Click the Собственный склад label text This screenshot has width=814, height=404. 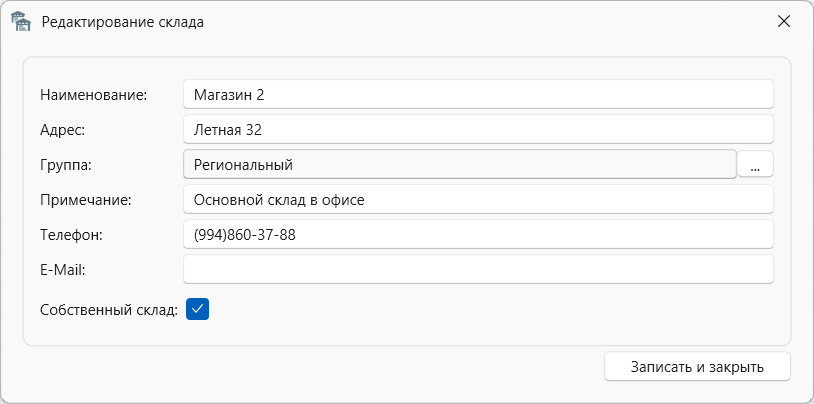109,310
